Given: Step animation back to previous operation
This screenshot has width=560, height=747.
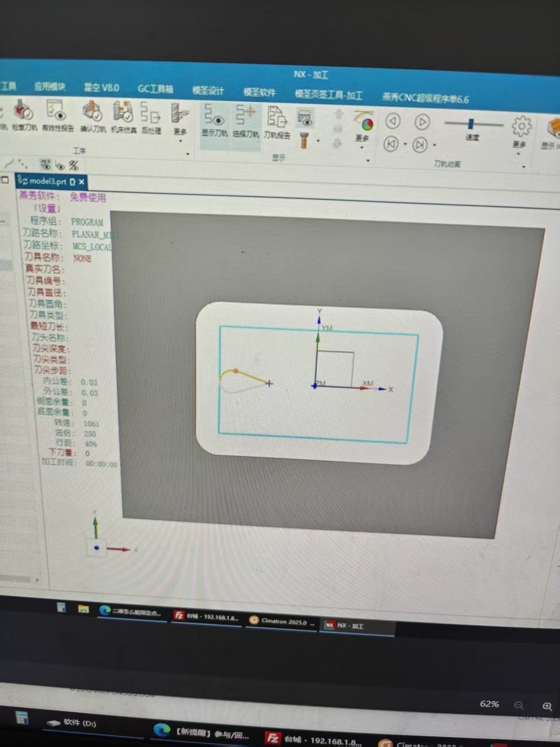Looking at the screenshot, I should (x=391, y=144).
